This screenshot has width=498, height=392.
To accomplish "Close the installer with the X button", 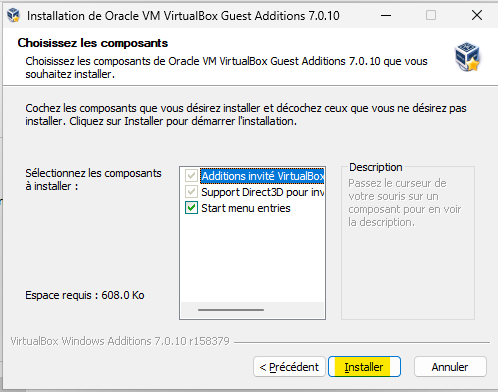I will click(x=477, y=15).
